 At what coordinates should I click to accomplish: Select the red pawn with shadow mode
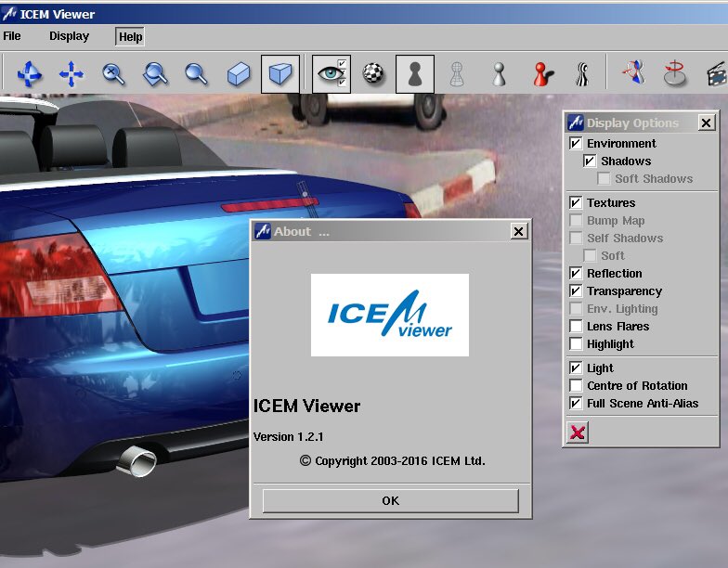pyautogui.click(x=542, y=74)
